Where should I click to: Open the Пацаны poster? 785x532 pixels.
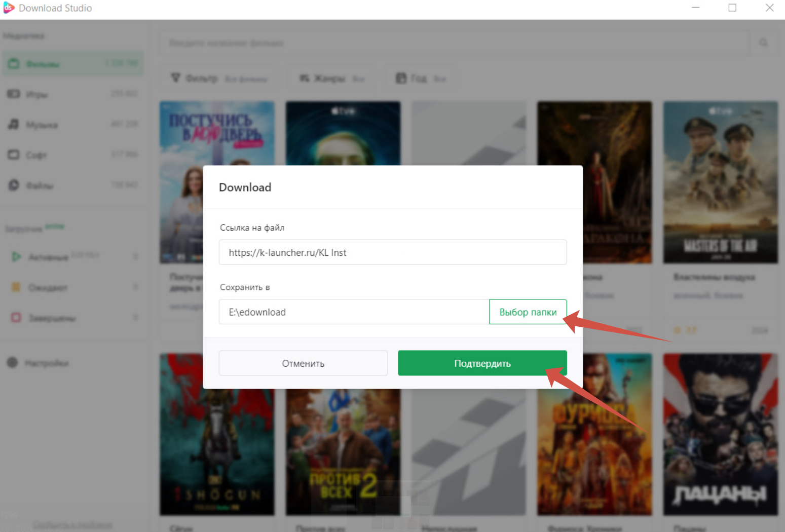click(721, 435)
